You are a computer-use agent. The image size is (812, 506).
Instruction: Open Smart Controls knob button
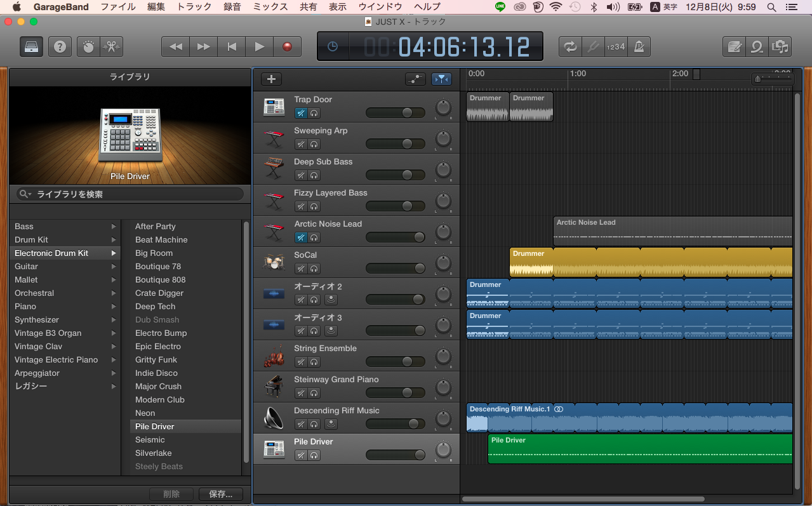click(89, 46)
